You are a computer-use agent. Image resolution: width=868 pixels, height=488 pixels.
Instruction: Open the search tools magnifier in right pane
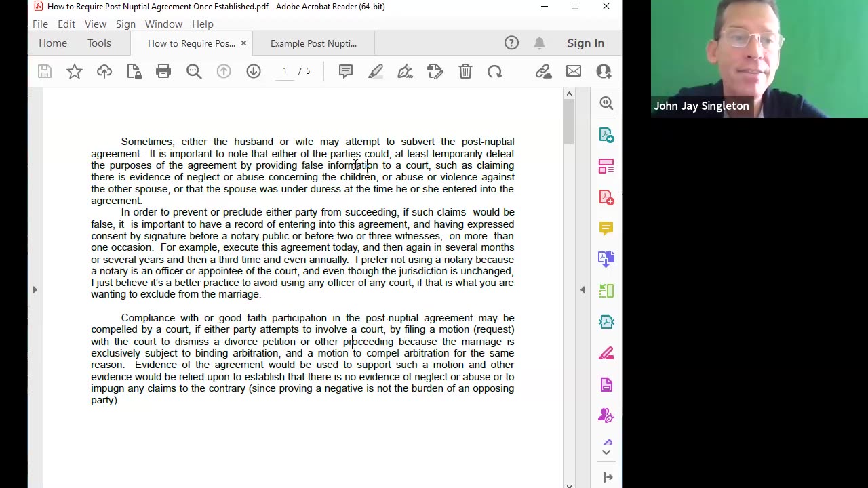tap(606, 103)
